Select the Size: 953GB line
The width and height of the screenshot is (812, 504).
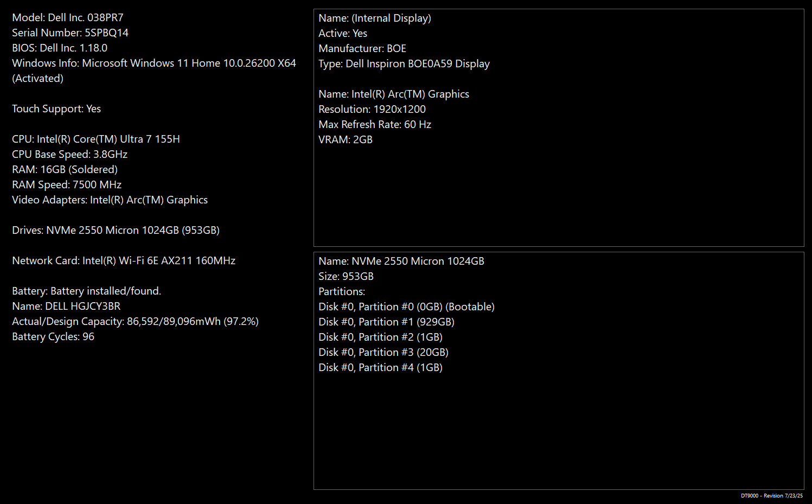pyautogui.click(x=346, y=276)
